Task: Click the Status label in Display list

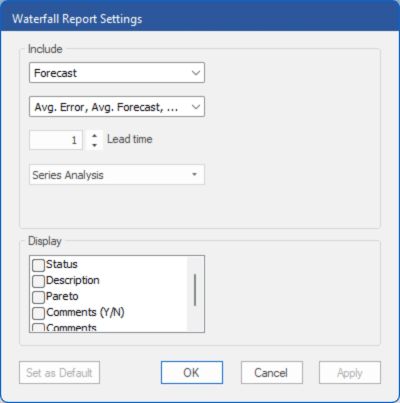Action: click(62, 264)
